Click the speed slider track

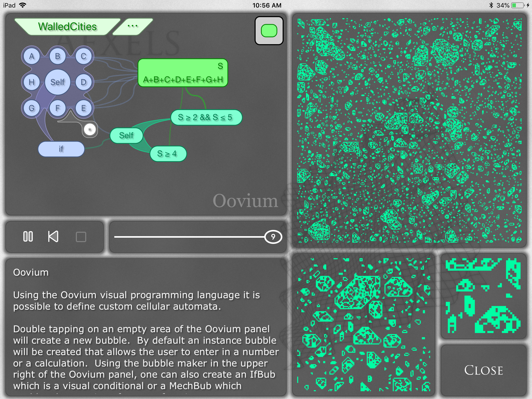pyautogui.click(x=189, y=237)
